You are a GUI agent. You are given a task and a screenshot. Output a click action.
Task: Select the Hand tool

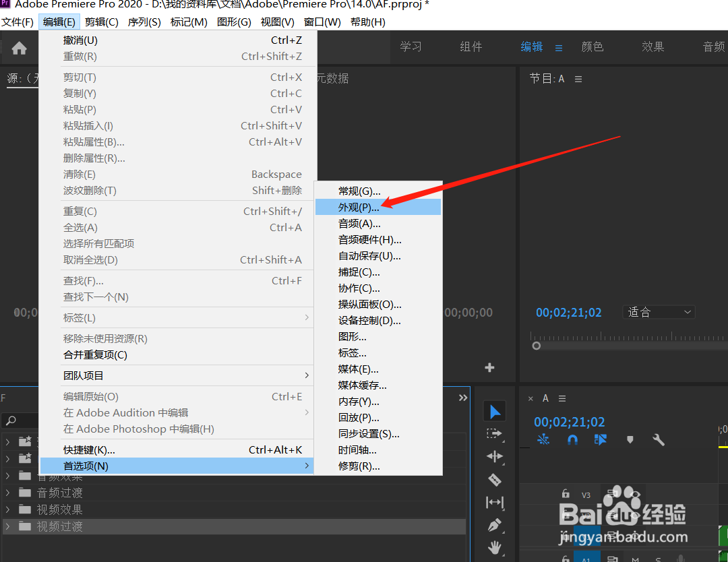[495, 548]
